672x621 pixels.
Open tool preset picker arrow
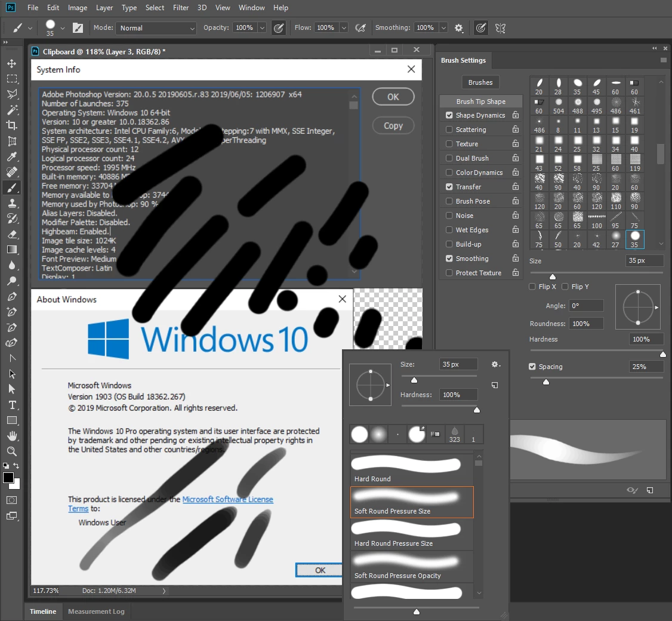pos(30,28)
